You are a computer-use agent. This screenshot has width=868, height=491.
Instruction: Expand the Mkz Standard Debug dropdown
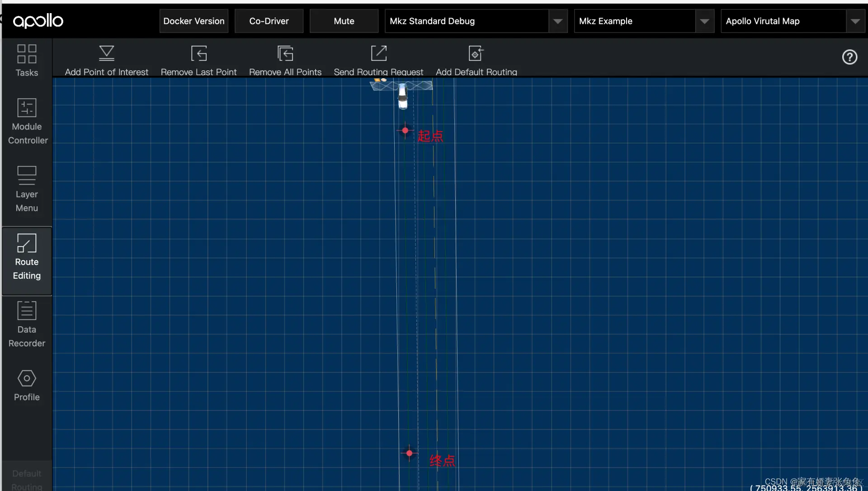tap(558, 21)
